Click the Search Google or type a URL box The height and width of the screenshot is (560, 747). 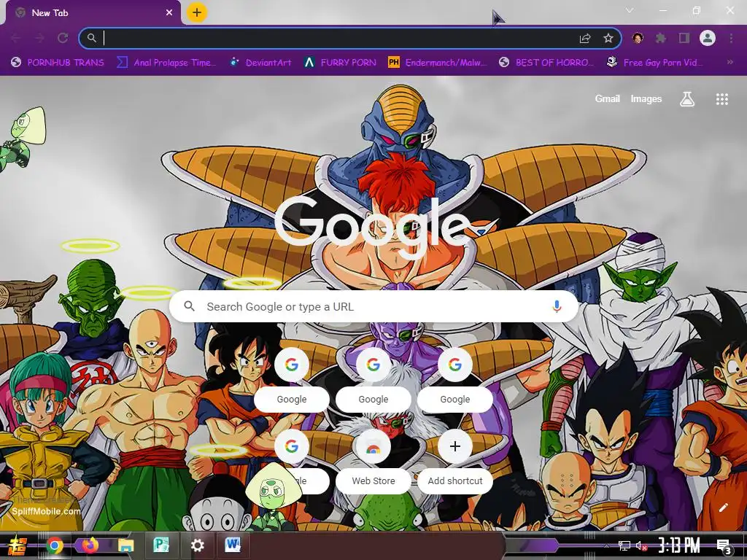(374, 306)
